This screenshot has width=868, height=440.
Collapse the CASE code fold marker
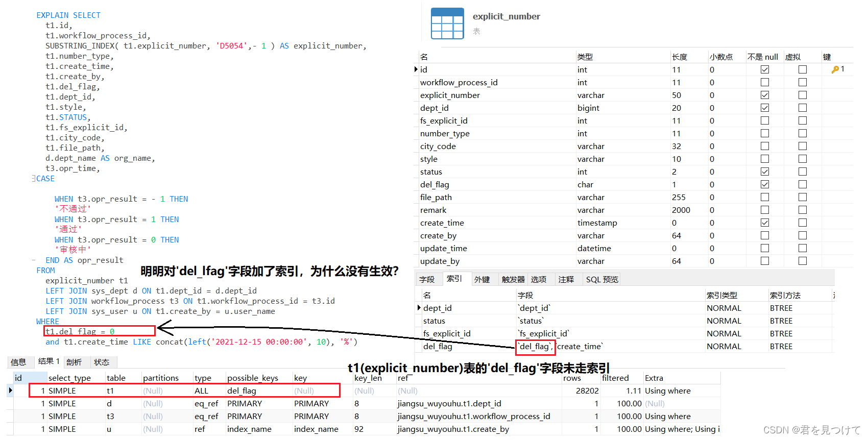click(34, 179)
